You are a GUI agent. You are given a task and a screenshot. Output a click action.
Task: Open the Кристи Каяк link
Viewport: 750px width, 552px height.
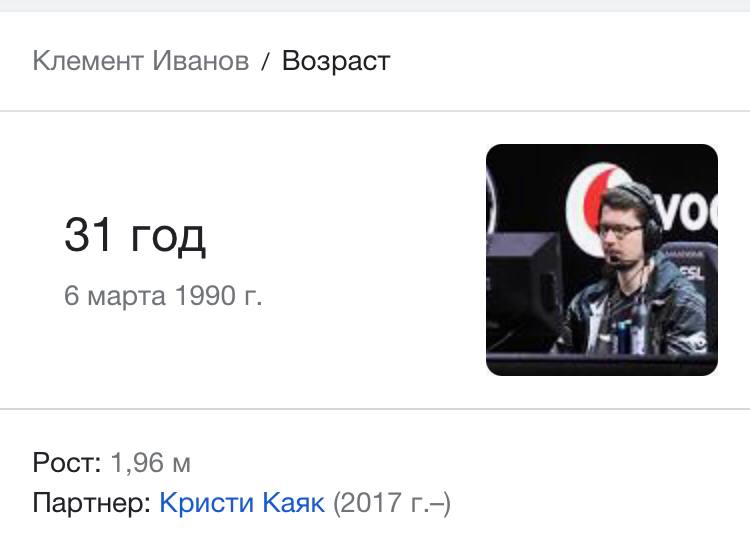pos(242,503)
